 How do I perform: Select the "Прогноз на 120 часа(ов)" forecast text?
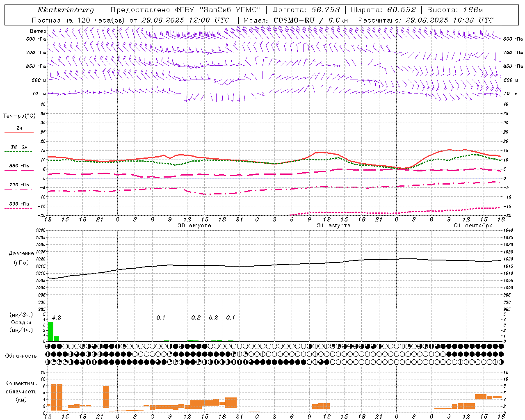(x=79, y=20)
